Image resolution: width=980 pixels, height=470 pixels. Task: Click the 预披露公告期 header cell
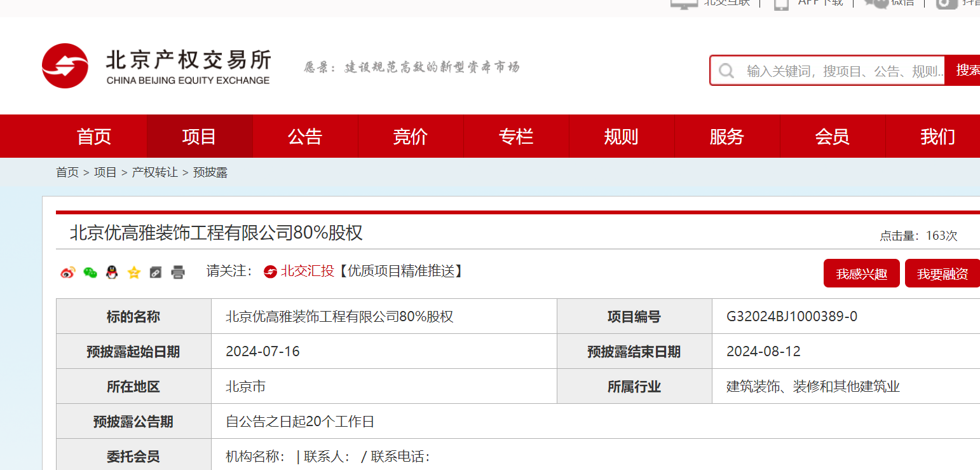(x=133, y=421)
